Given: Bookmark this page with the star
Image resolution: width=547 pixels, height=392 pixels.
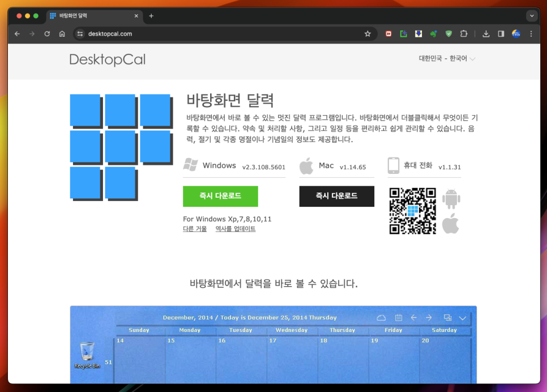Looking at the screenshot, I should point(367,34).
